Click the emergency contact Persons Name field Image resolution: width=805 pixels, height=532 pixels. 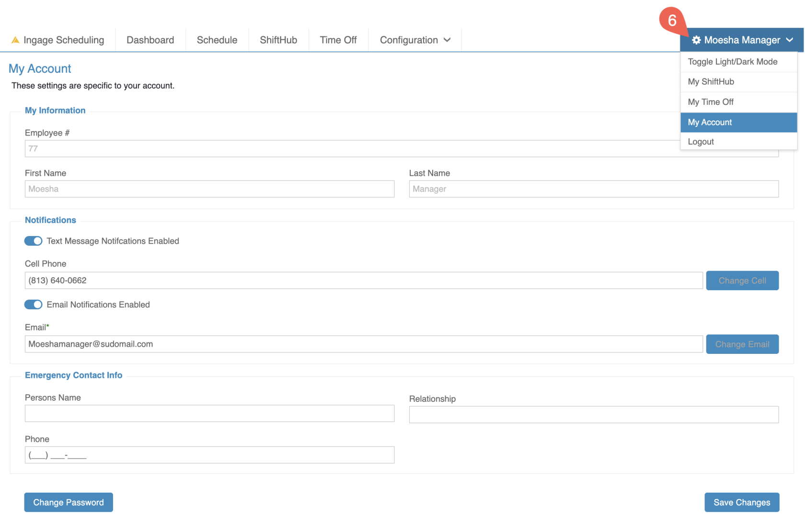209,414
